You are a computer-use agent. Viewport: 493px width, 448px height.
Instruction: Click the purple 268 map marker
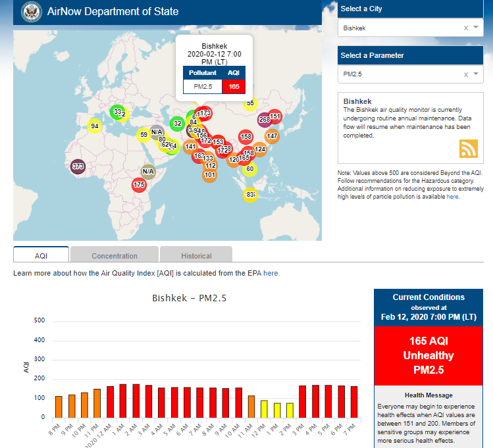(264, 120)
